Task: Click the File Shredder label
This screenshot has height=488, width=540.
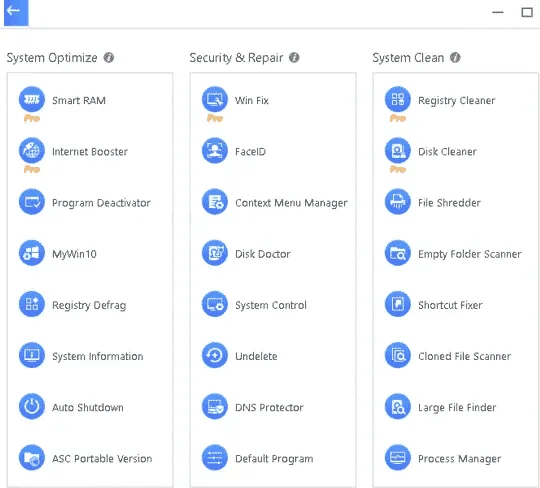Action: (449, 203)
